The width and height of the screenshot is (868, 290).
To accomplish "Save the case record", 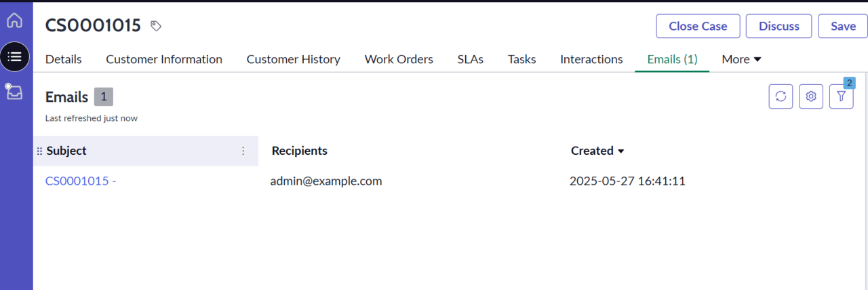I will pos(843,26).
